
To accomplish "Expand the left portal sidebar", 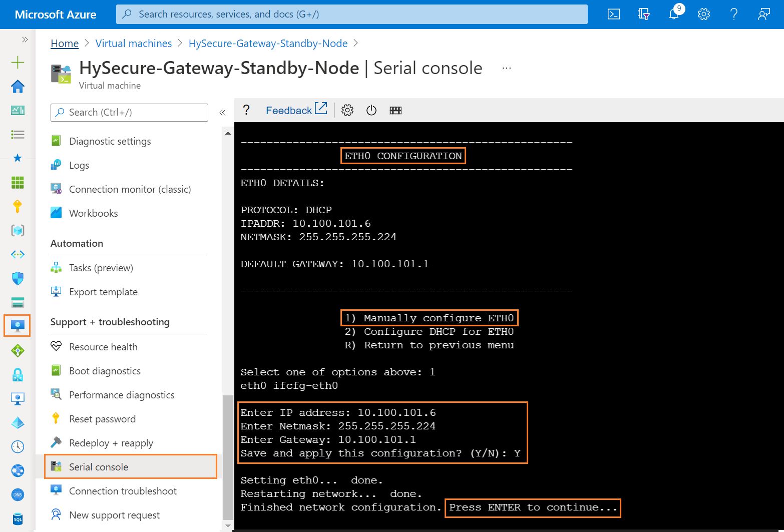I will pos(25,40).
